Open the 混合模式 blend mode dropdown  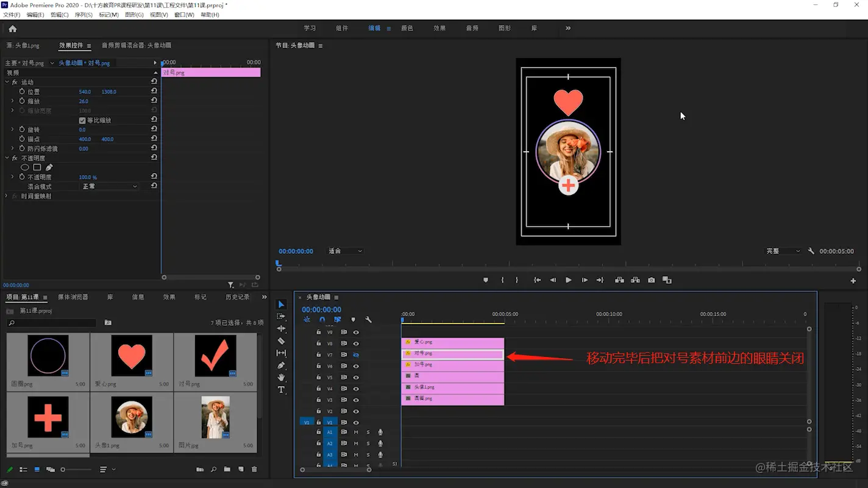[110, 186]
